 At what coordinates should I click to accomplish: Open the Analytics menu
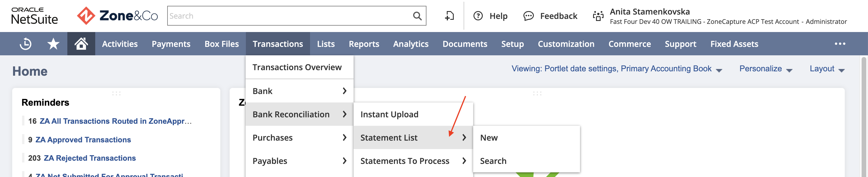pyautogui.click(x=410, y=44)
